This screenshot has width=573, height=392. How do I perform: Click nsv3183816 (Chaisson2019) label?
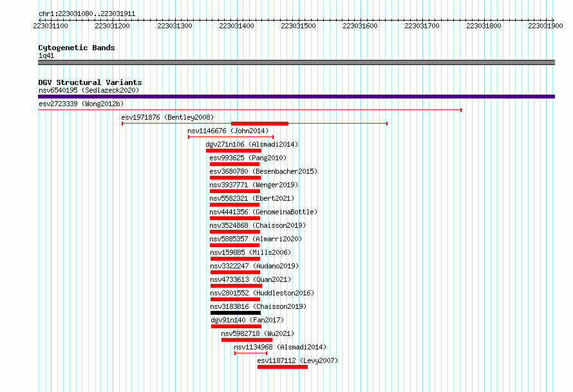point(258,306)
